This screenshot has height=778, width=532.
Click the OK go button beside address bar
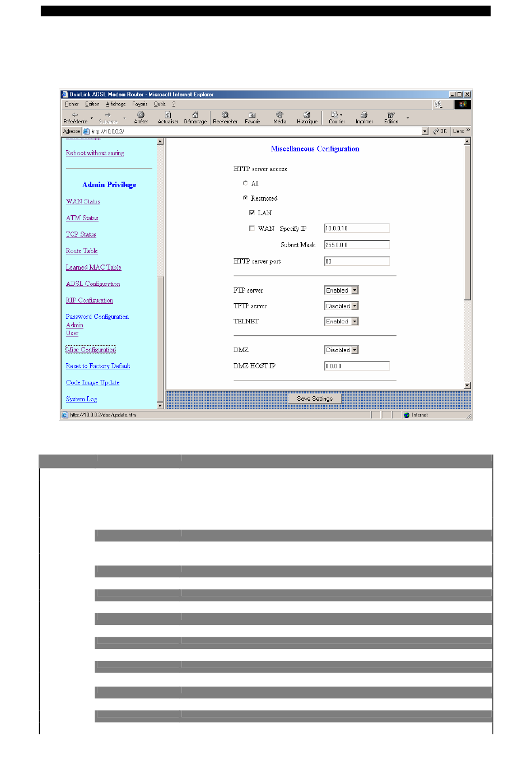tap(440, 131)
